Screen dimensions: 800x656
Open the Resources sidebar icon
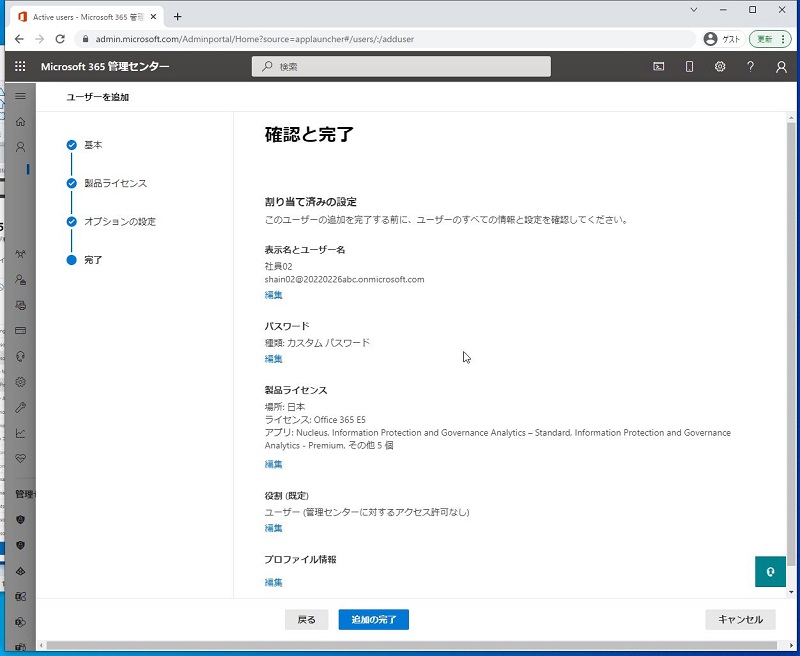pos(20,305)
